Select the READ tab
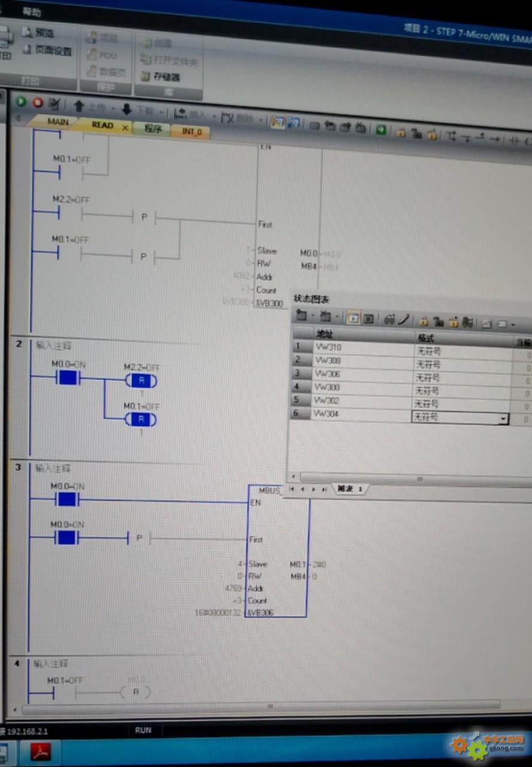532x767 pixels. pos(102,125)
